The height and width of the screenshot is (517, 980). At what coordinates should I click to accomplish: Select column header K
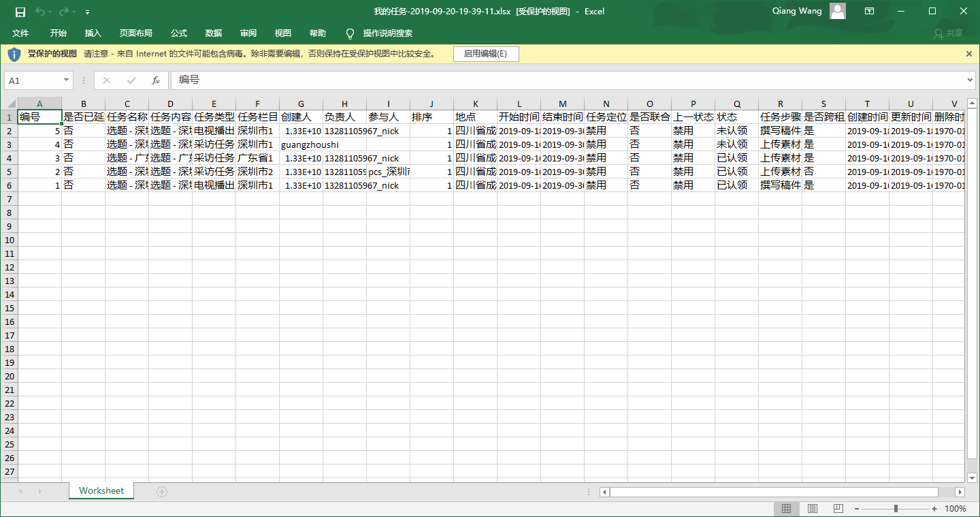[x=475, y=104]
